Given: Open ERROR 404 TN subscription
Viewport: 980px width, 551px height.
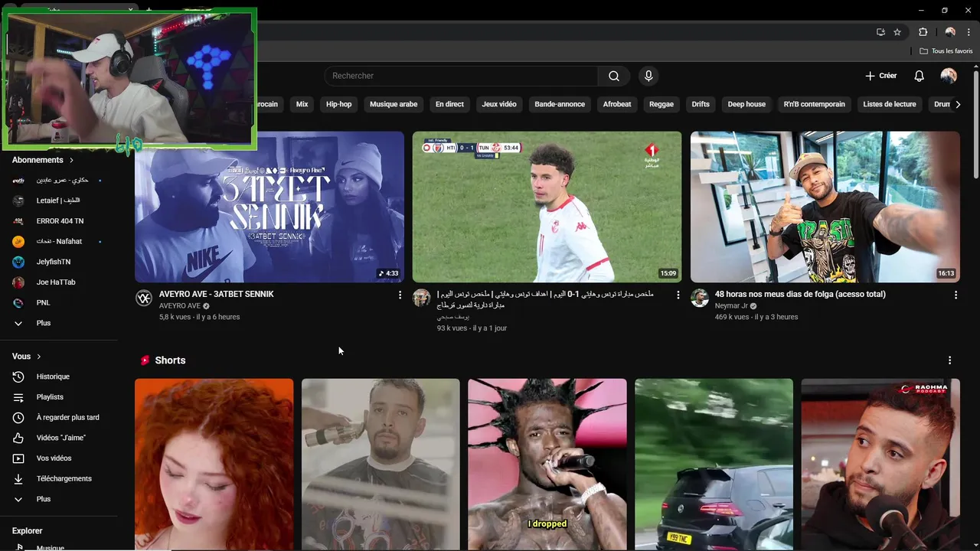Looking at the screenshot, I should click(58, 221).
